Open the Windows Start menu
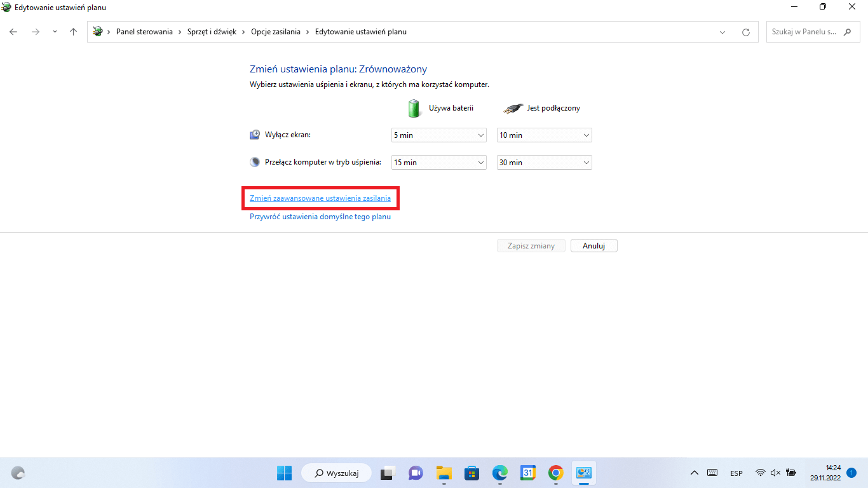Screen dimensions: 868x488 pyautogui.click(x=284, y=473)
